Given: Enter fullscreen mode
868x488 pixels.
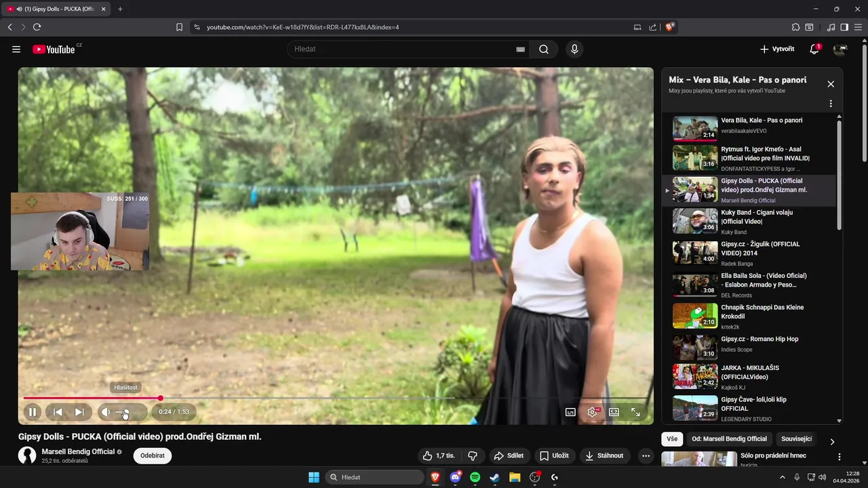Looking at the screenshot, I should click(x=635, y=411).
